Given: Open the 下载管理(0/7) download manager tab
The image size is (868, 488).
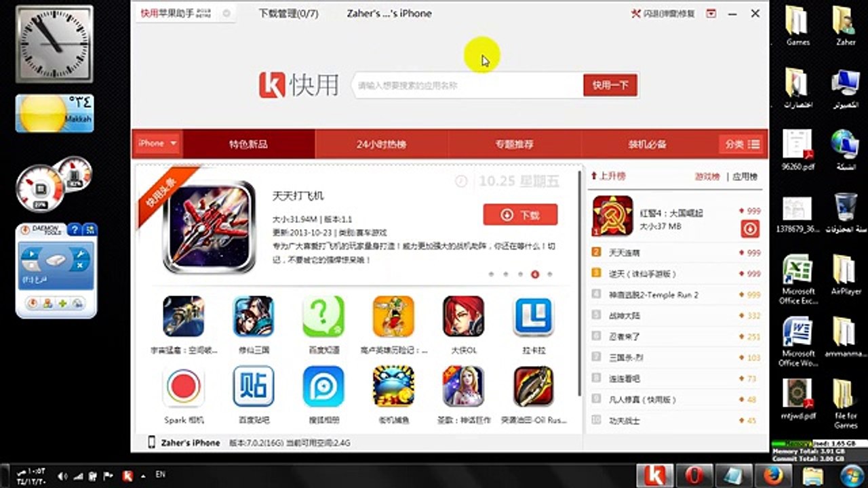Looking at the screenshot, I should pos(288,14).
